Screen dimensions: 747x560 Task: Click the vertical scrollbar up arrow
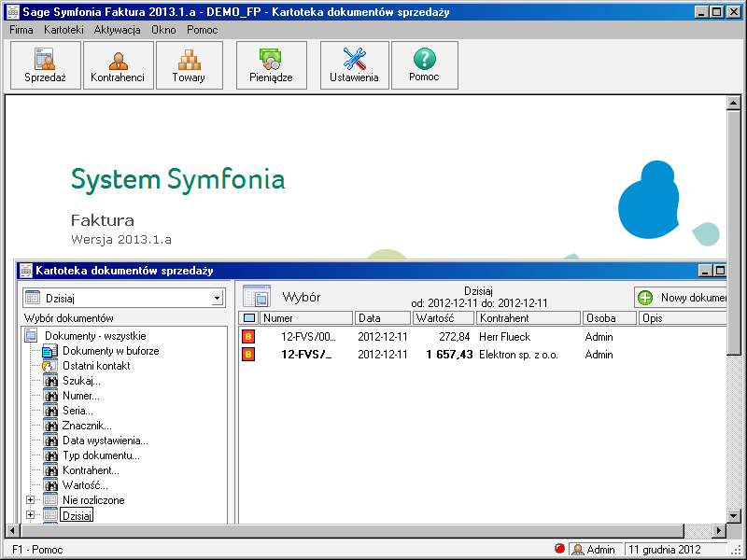734,103
